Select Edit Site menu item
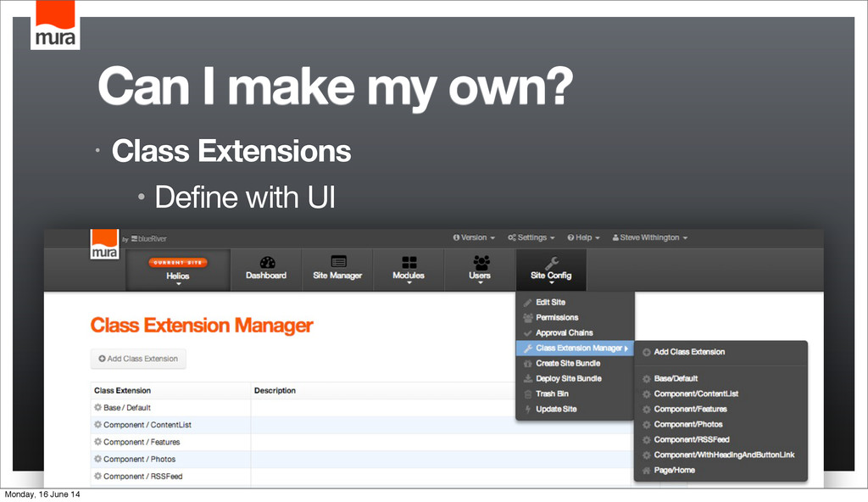The width and height of the screenshot is (868, 502). (576, 303)
